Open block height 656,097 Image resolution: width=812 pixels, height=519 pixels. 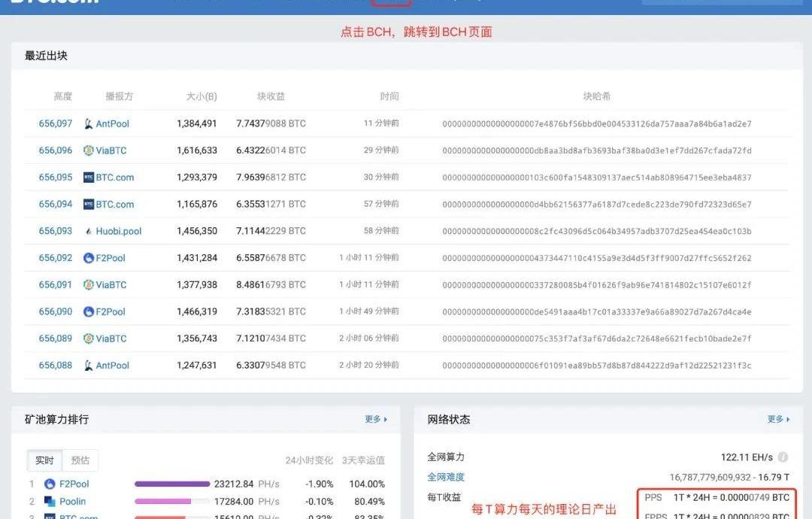pyautogui.click(x=56, y=124)
